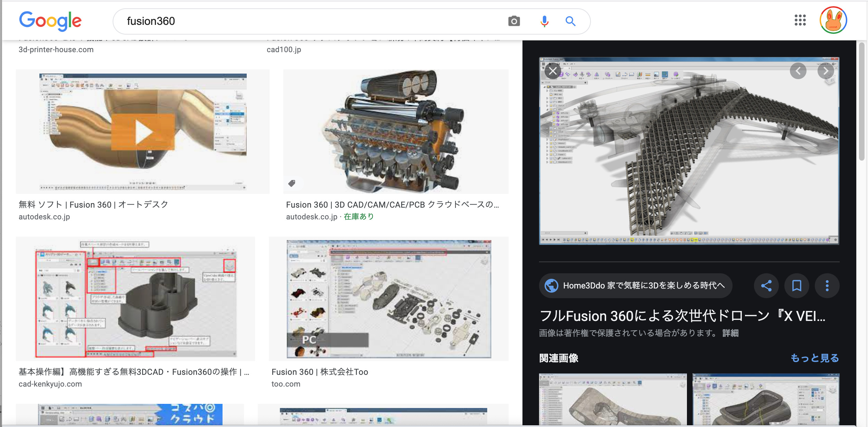
Task: Open the bottom toolbar screenshot thumbnail
Action: (383, 415)
